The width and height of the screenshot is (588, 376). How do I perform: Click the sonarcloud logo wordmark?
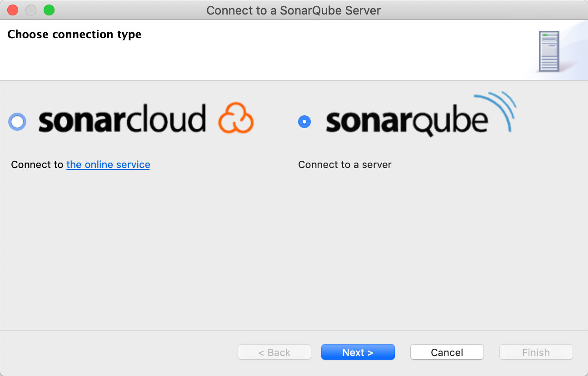tap(122, 119)
